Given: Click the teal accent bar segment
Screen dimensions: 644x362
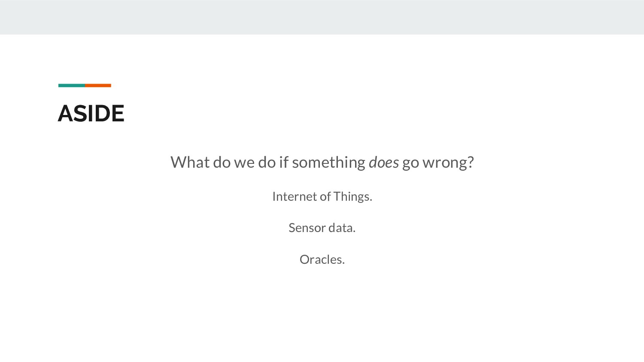Looking at the screenshot, I should click(71, 85).
